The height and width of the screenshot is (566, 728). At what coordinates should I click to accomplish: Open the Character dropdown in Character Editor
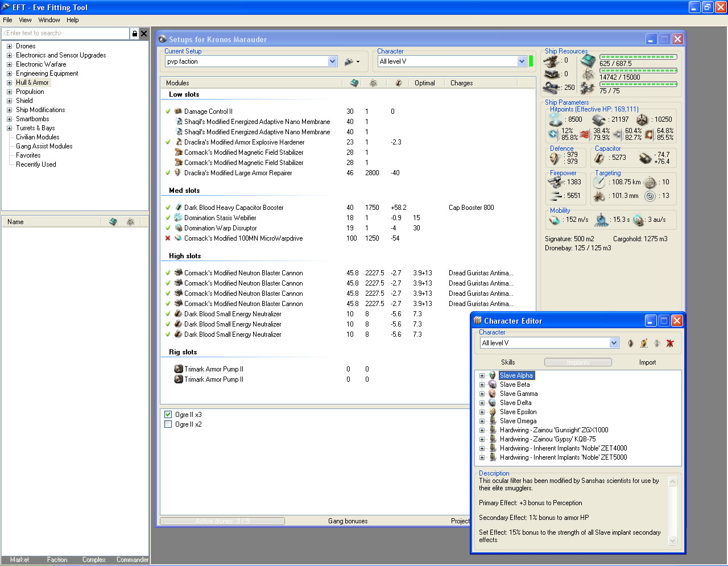tap(614, 343)
